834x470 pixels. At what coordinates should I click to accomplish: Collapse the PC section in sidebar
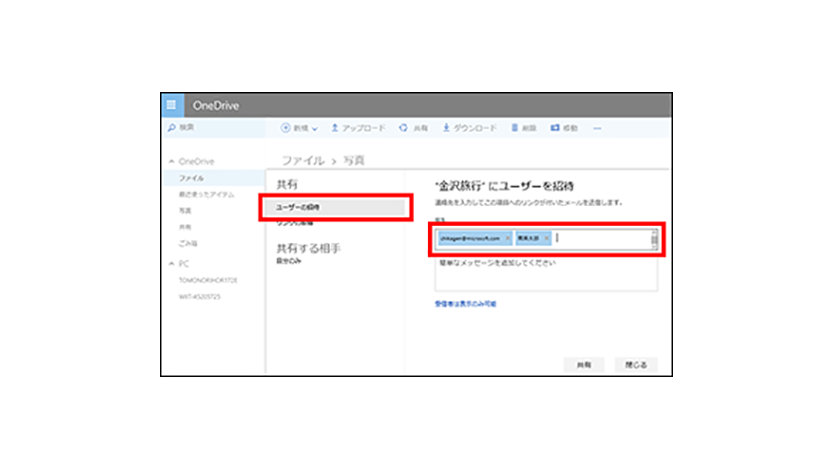click(x=171, y=264)
